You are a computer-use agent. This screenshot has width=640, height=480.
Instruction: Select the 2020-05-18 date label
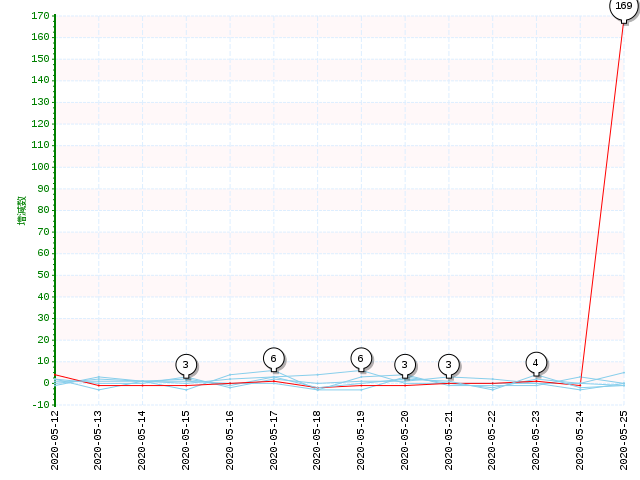[317, 440]
